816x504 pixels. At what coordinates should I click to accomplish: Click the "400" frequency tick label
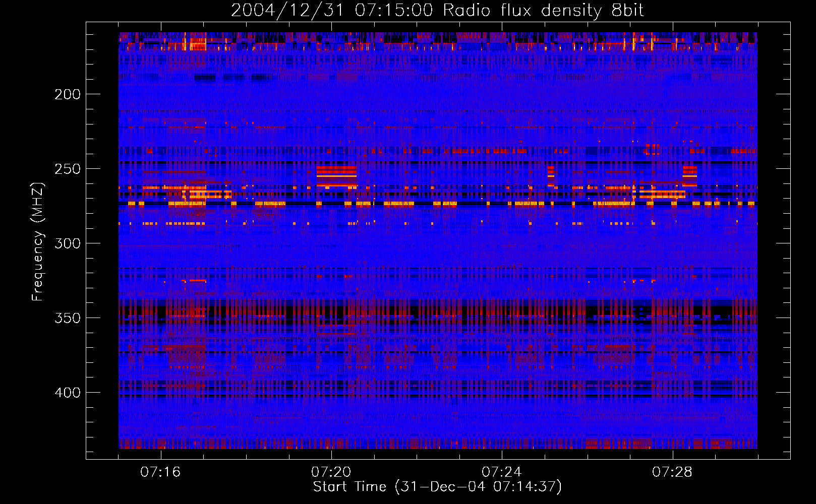(x=68, y=393)
